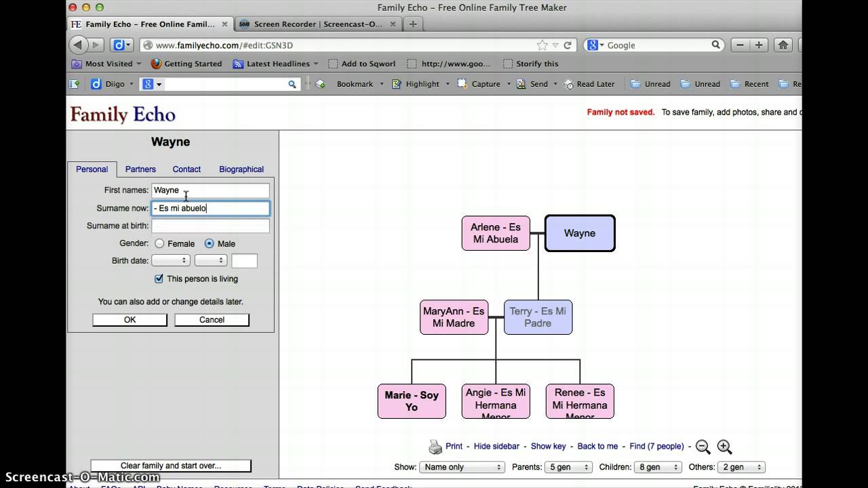Expand the Most Visited bookmarks menu
Image resolution: width=868 pixels, height=488 pixels.
tap(106, 64)
